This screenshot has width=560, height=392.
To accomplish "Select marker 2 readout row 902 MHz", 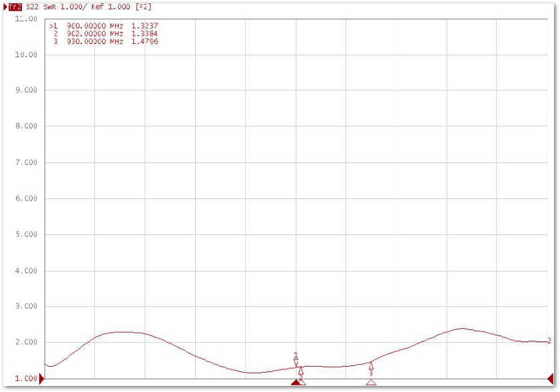I will point(104,34).
